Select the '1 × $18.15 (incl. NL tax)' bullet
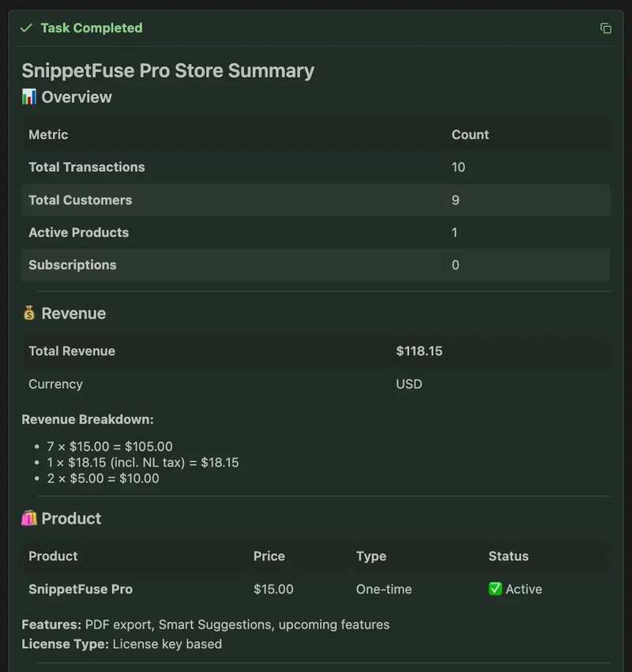The width and height of the screenshot is (632, 672). point(143,463)
